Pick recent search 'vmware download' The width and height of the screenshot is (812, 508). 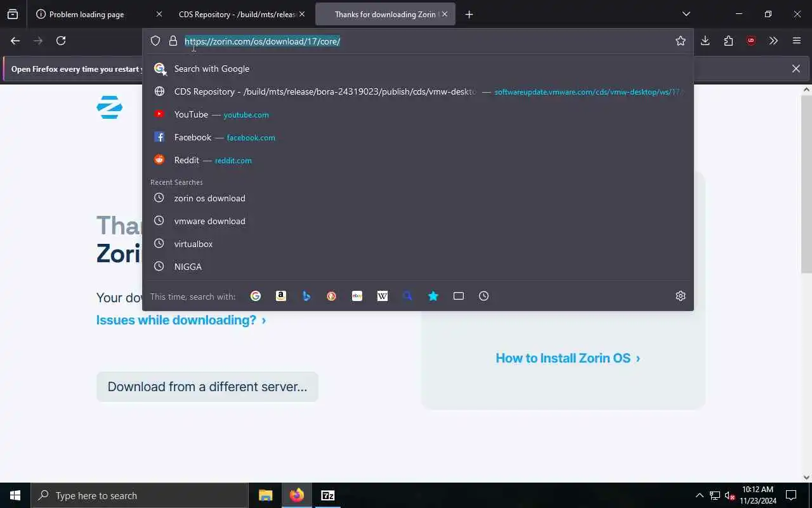(x=418, y=221)
